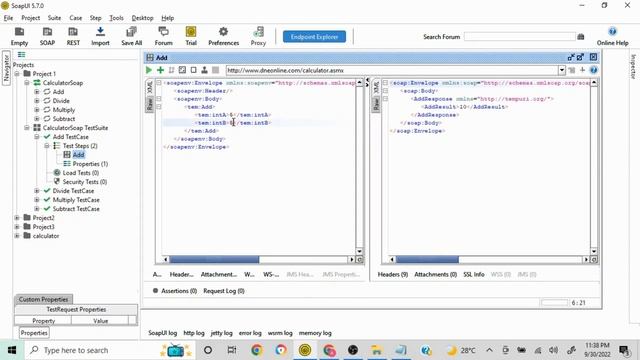Switch request view to Raw tab
The image size is (640, 360).
tap(150, 104)
